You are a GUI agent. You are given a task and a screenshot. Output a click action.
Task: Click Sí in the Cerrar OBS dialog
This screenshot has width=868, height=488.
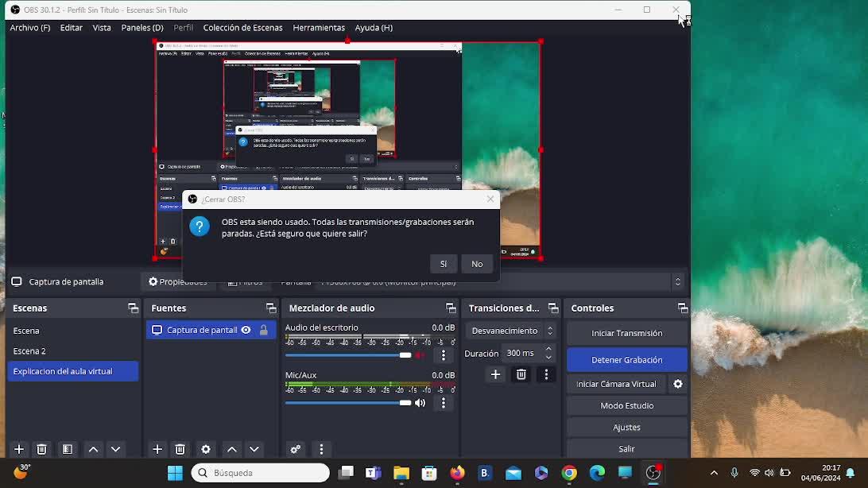click(x=443, y=264)
